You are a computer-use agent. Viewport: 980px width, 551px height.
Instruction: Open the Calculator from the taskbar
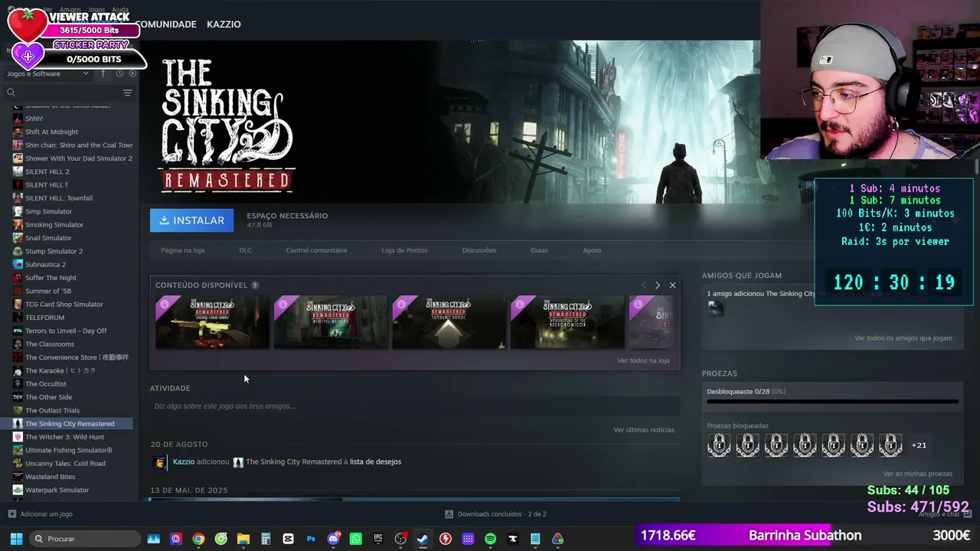[x=266, y=539]
